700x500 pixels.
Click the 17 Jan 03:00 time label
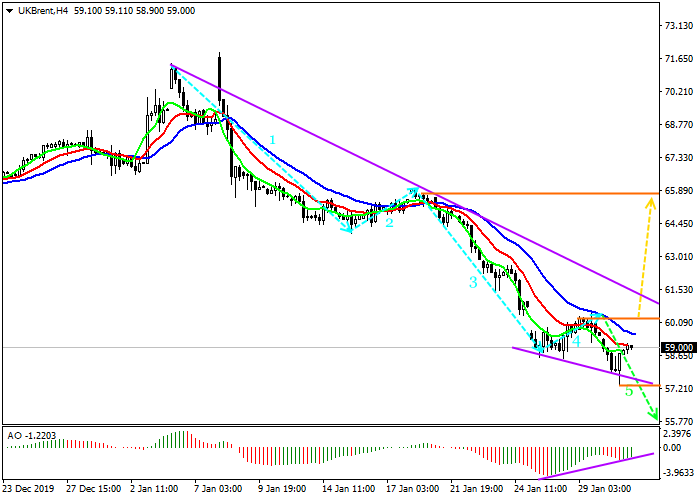click(413, 490)
